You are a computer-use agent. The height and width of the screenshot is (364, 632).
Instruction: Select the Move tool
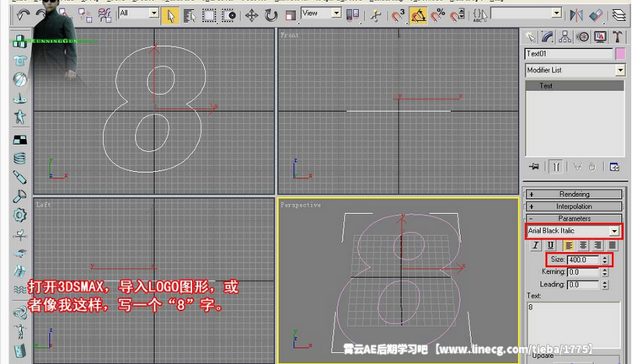(x=251, y=16)
